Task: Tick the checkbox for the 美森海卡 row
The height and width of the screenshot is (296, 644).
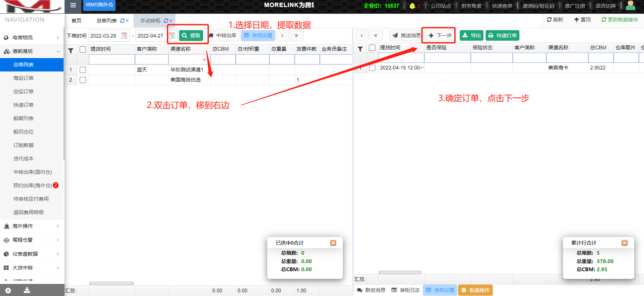Action: [x=372, y=68]
